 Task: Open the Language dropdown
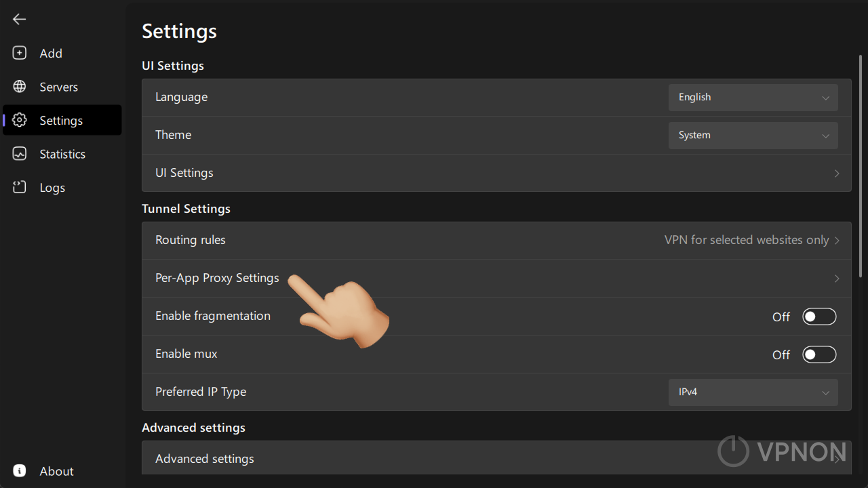click(x=753, y=97)
